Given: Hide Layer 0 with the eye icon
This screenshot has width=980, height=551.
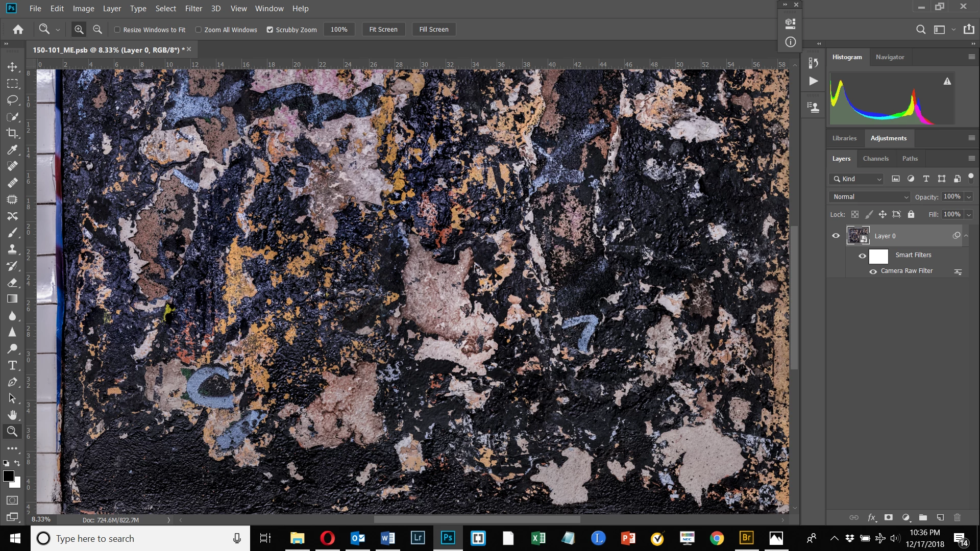Looking at the screenshot, I should (x=836, y=236).
